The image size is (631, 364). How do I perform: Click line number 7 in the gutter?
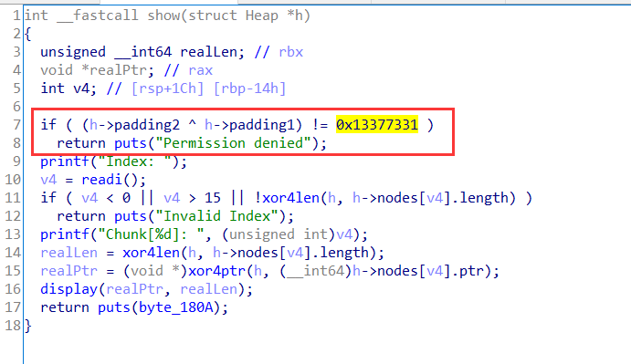(x=16, y=125)
